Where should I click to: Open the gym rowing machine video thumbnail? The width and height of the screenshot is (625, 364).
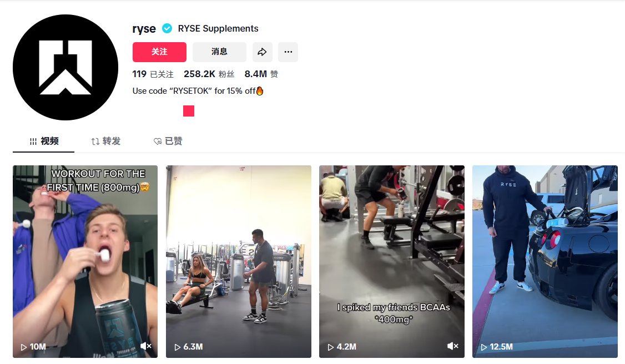tap(238, 262)
